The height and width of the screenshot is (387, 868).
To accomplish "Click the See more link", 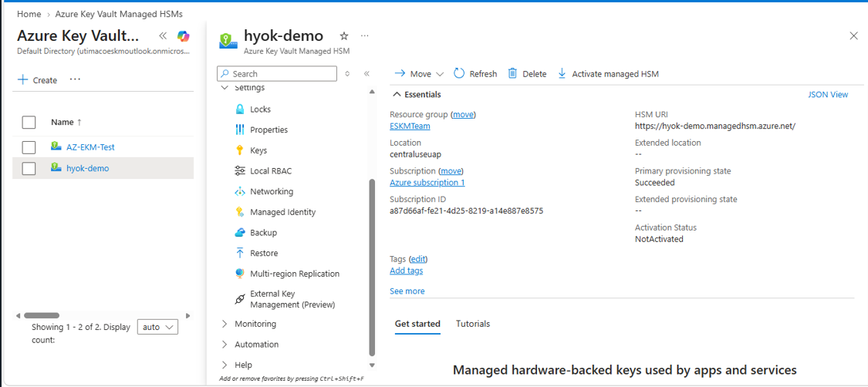I will (x=407, y=291).
